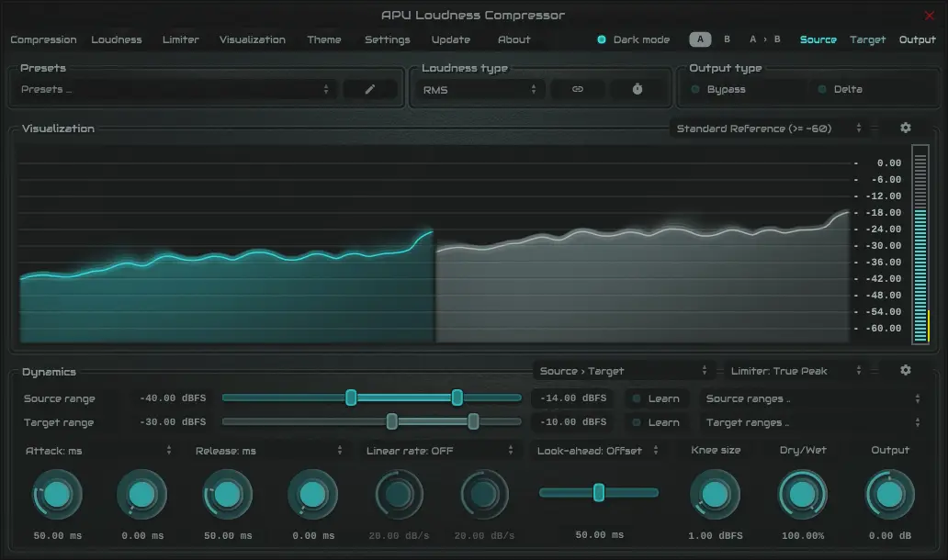The height and width of the screenshot is (560, 948).
Task: Click the link icon beside RMS
Action: click(578, 89)
